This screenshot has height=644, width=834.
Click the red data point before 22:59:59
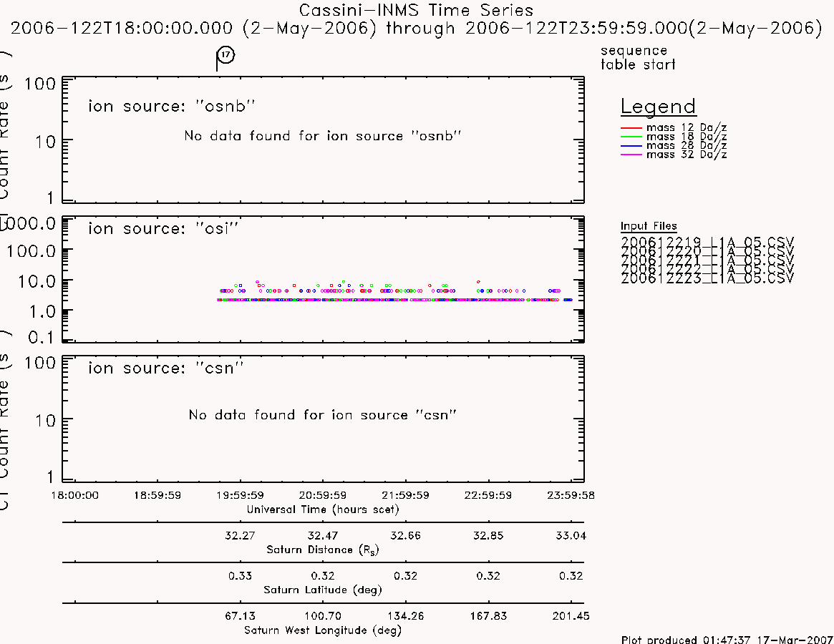(x=478, y=282)
